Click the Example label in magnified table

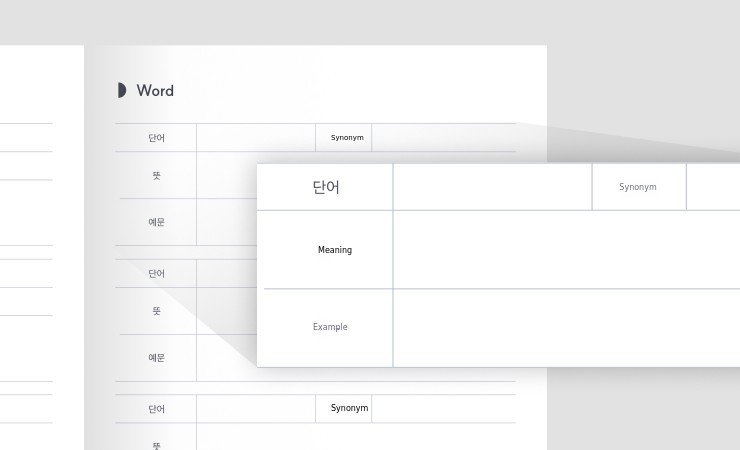(330, 327)
